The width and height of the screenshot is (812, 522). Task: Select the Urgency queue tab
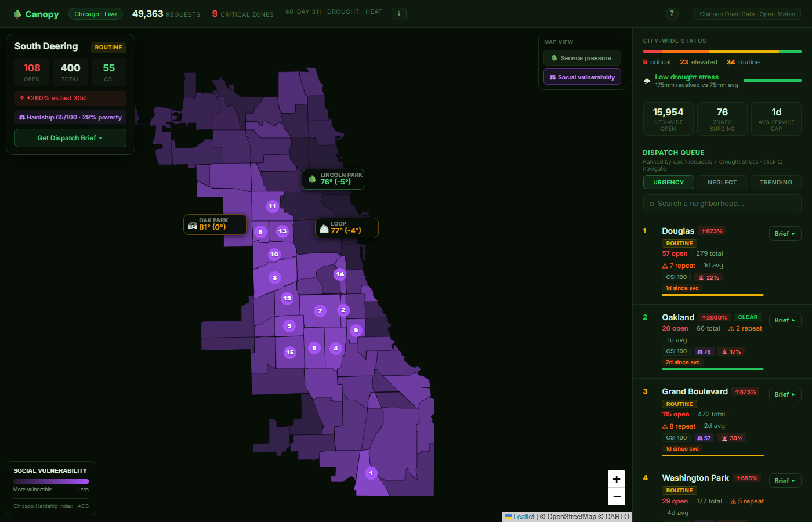668,182
